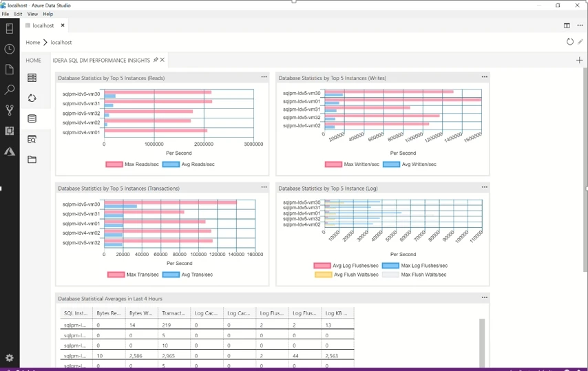
Task: Click the Home breadcrumb link
Action: pos(33,43)
